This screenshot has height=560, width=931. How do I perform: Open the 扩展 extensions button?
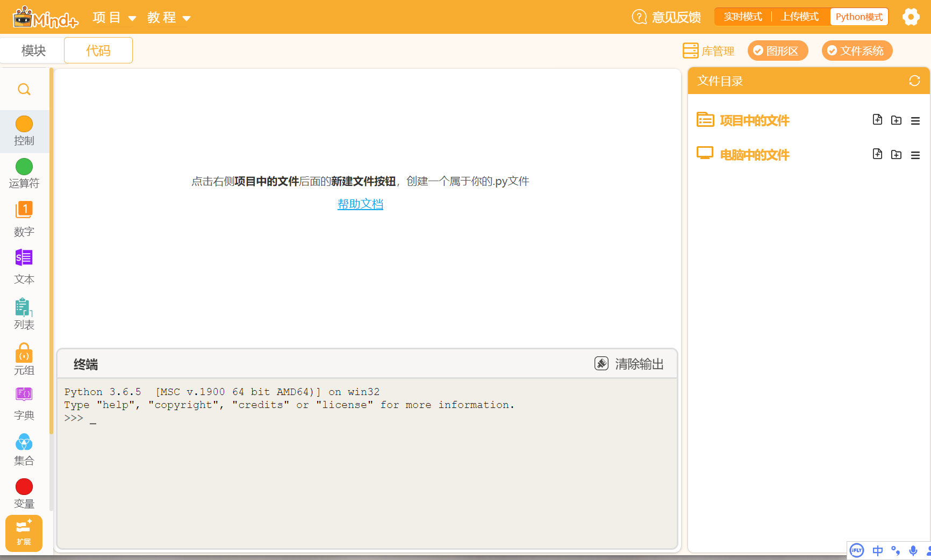[24, 533]
